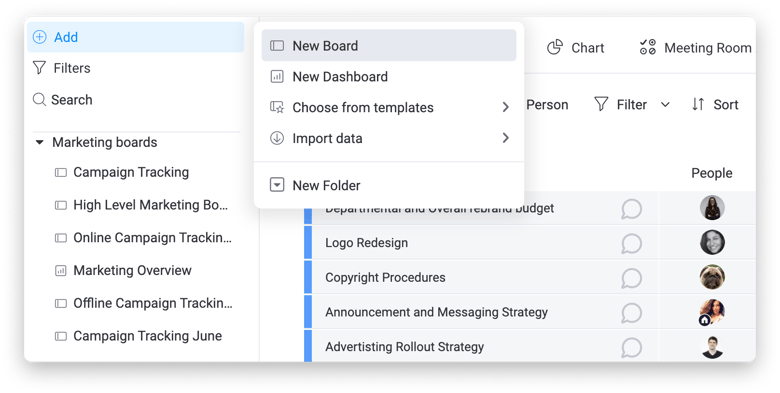Viewport: 780px width, 393px height.
Task: Open Announcement and Messaging Strategy comment bubble
Action: (631, 313)
